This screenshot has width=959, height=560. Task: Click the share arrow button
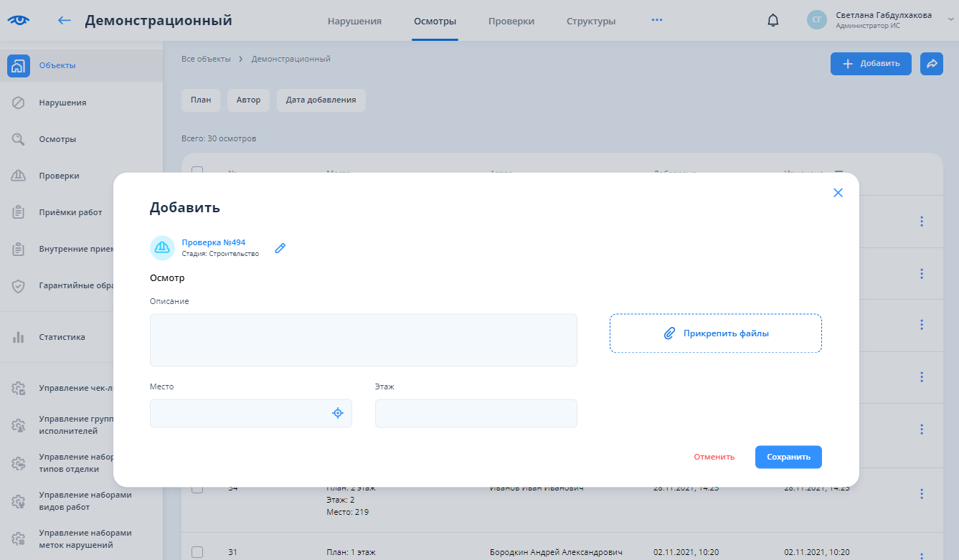pos(932,64)
